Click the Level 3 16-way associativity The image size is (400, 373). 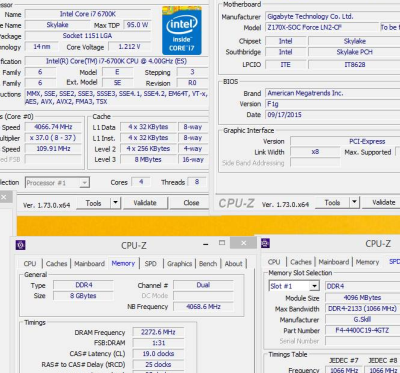(x=193, y=159)
